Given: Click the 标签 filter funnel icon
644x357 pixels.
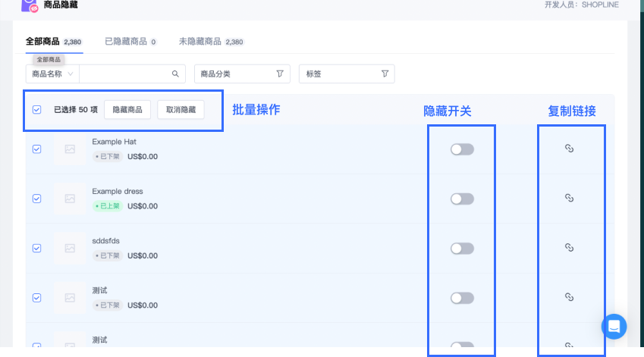Looking at the screenshot, I should [x=385, y=74].
